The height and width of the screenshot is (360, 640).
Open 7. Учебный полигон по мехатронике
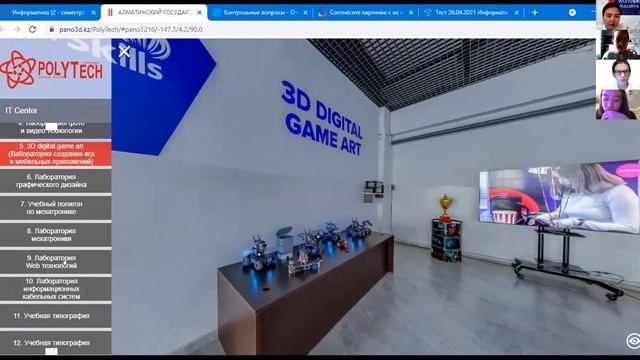coord(56,208)
